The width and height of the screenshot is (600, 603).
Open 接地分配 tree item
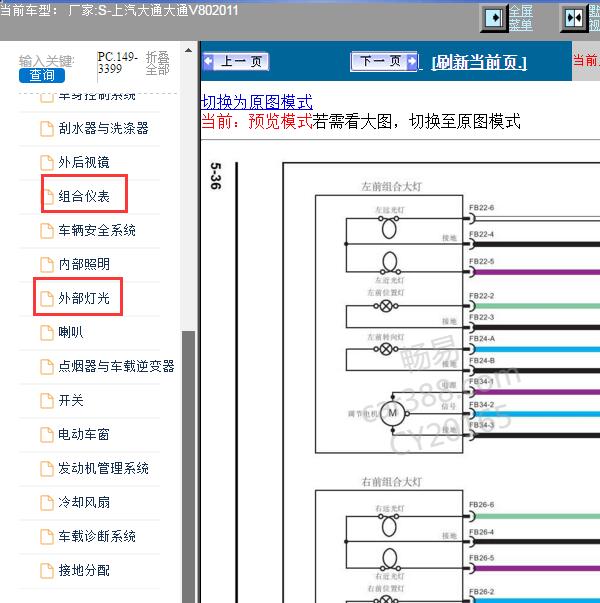pyautogui.click(x=84, y=570)
